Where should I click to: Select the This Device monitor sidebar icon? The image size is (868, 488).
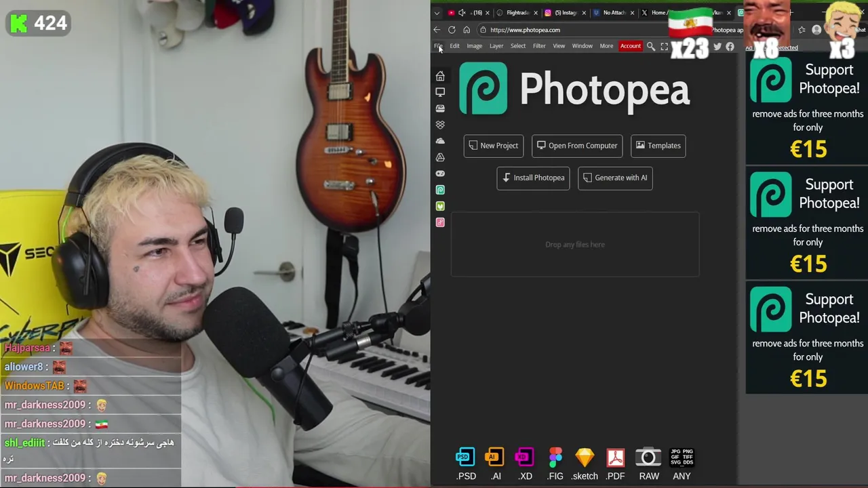click(x=440, y=92)
